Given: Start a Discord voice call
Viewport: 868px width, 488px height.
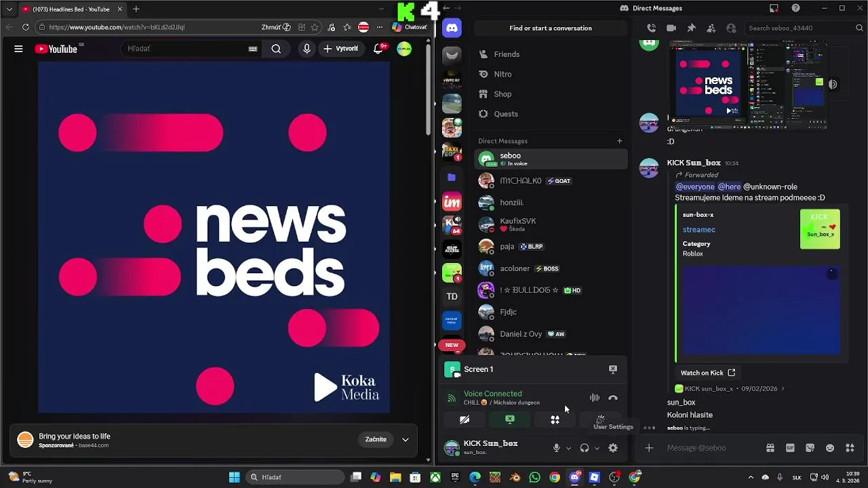Looking at the screenshot, I should click(x=652, y=28).
